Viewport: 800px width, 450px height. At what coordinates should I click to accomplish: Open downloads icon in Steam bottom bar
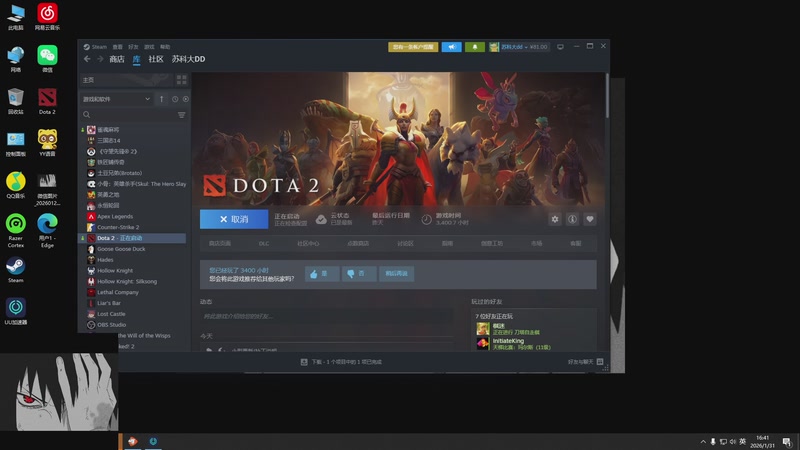pyautogui.click(x=304, y=362)
